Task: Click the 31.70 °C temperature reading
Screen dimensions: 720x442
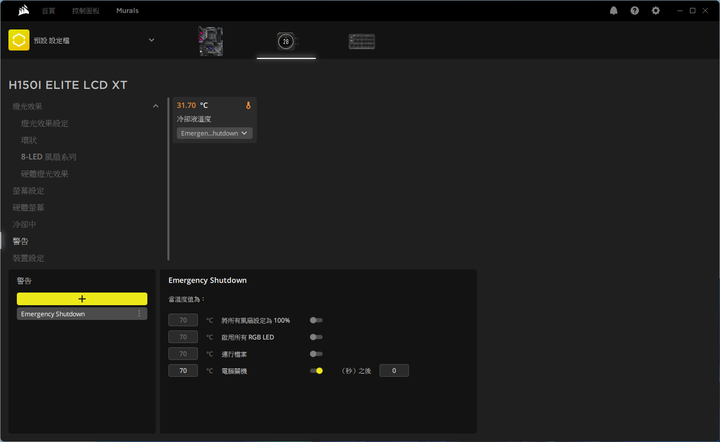Action: [x=192, y=106]
